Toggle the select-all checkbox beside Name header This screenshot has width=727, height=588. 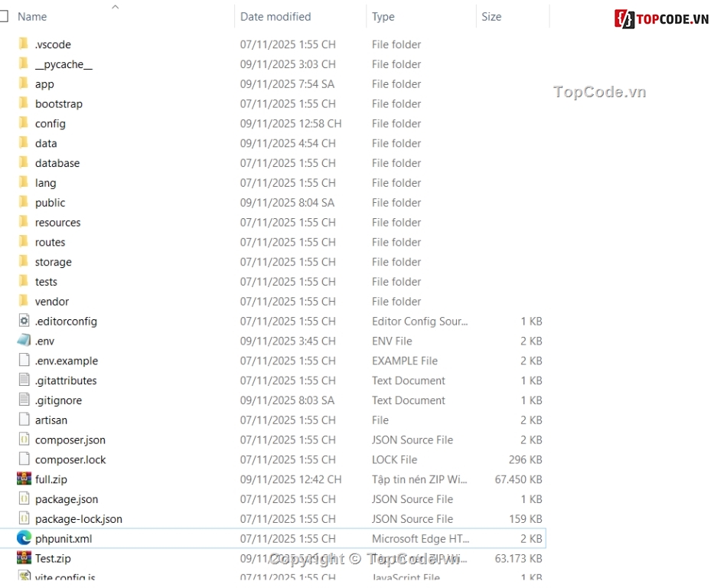tap(3, 16)
